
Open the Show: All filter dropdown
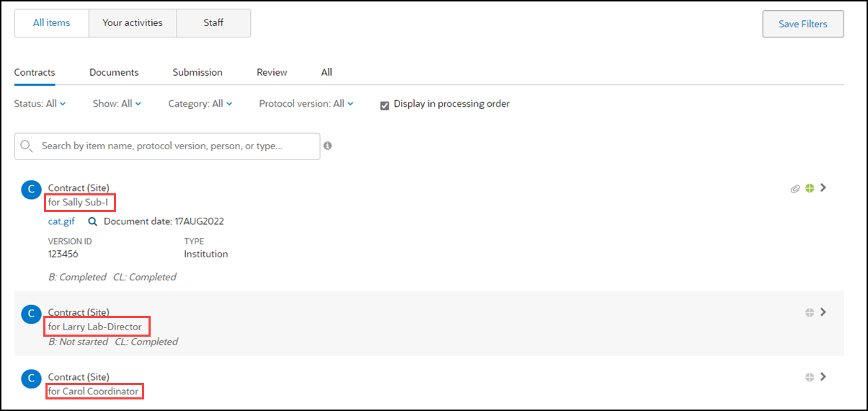pos(117,104)
